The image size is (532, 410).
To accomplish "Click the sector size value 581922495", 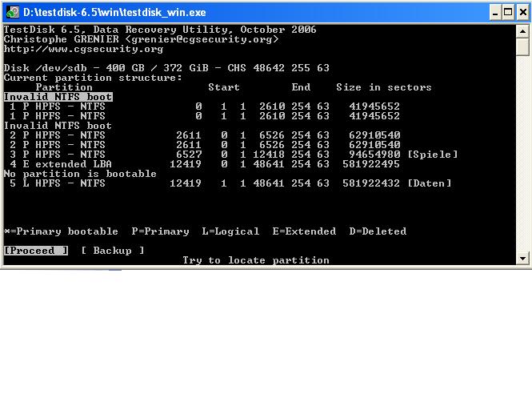I will pyautogui.click(x=371, y=164).
